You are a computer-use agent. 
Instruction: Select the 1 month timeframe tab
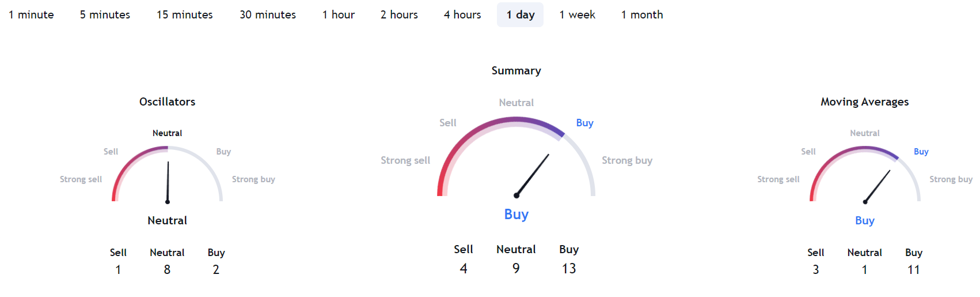point(642,14)
